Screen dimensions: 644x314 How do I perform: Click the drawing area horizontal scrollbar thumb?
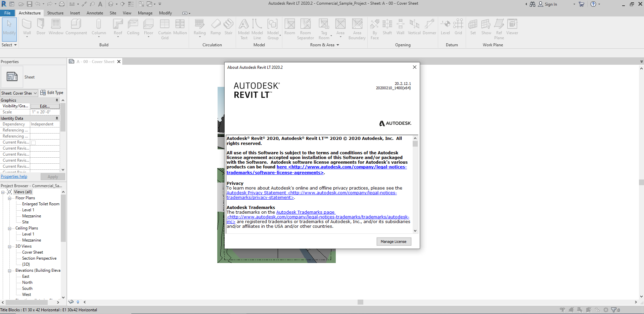point(360,302)
